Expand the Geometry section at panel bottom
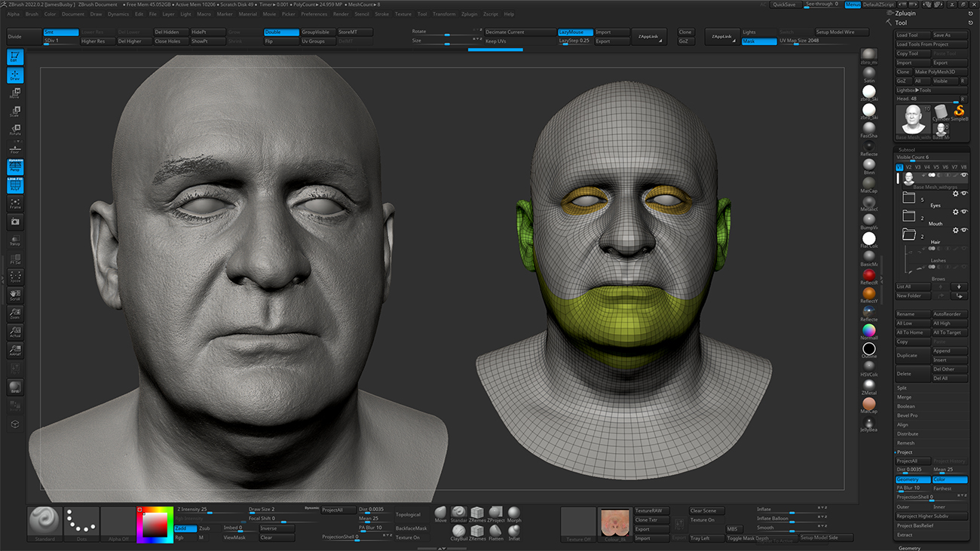Viewport: 980px width, 551px height. 910,548
